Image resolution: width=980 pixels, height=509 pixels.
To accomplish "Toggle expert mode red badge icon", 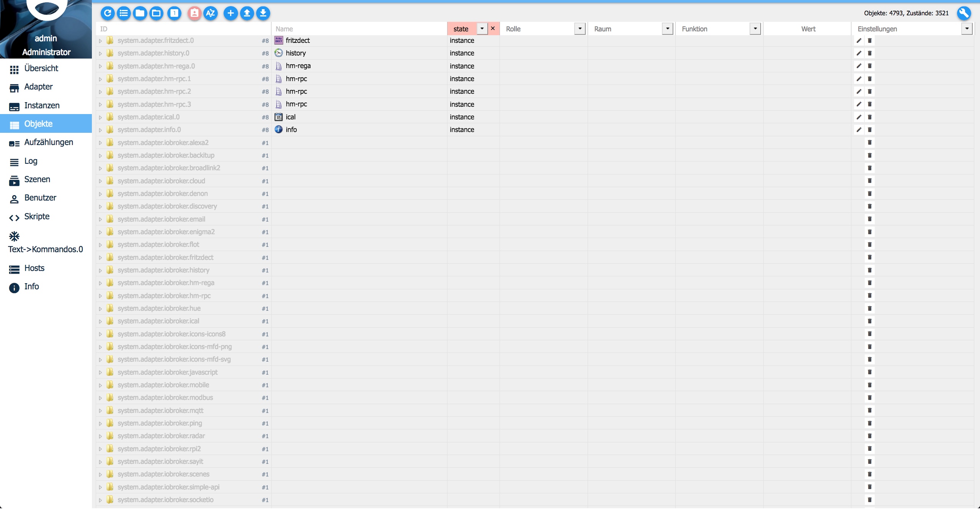I will 194,13.
